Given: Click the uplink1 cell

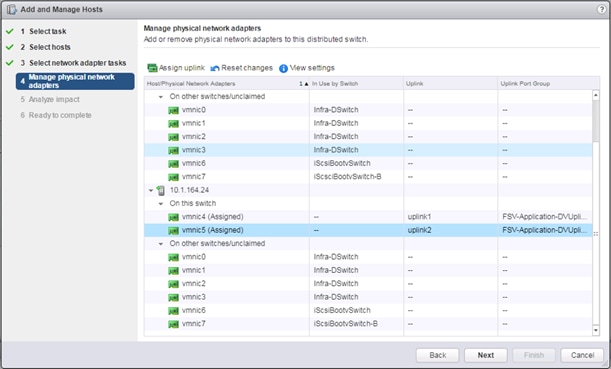Looking at the screenshot, I should [x=419, y=217].
